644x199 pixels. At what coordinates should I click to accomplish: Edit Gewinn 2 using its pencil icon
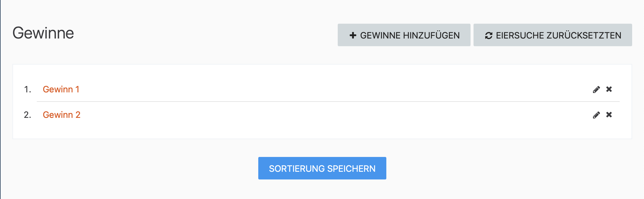pos(596,115)
